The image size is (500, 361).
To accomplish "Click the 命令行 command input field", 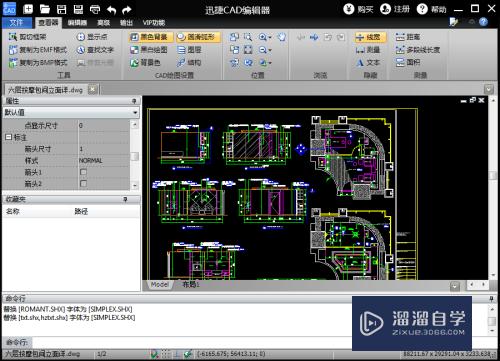I will pos(192,342).
